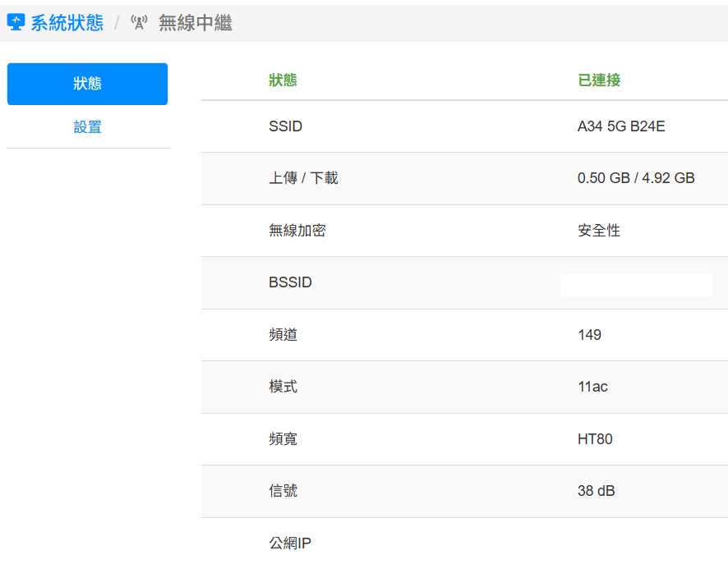This screenshot has height=564, width=728.
Task: Click the system status monitor icon
Action: click(x=16, y=23)
